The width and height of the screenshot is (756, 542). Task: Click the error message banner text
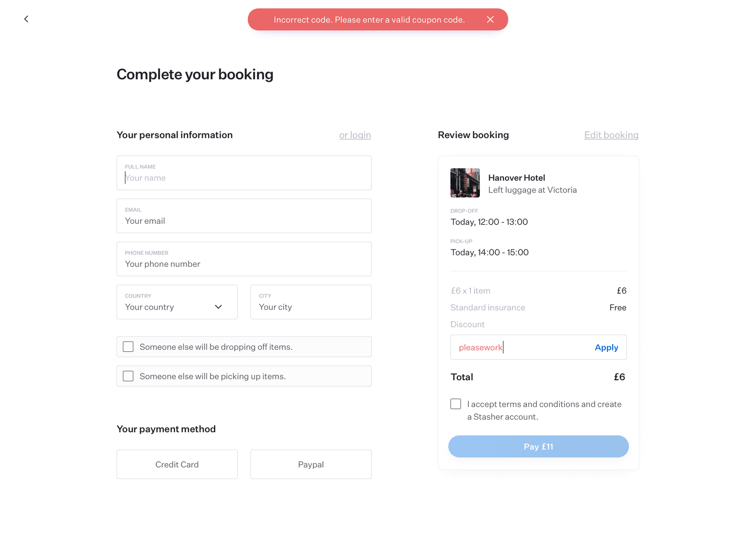[369, 19]
